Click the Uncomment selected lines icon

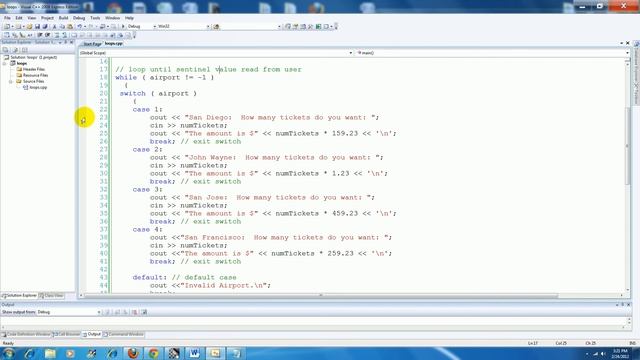[x=64, y=36]
